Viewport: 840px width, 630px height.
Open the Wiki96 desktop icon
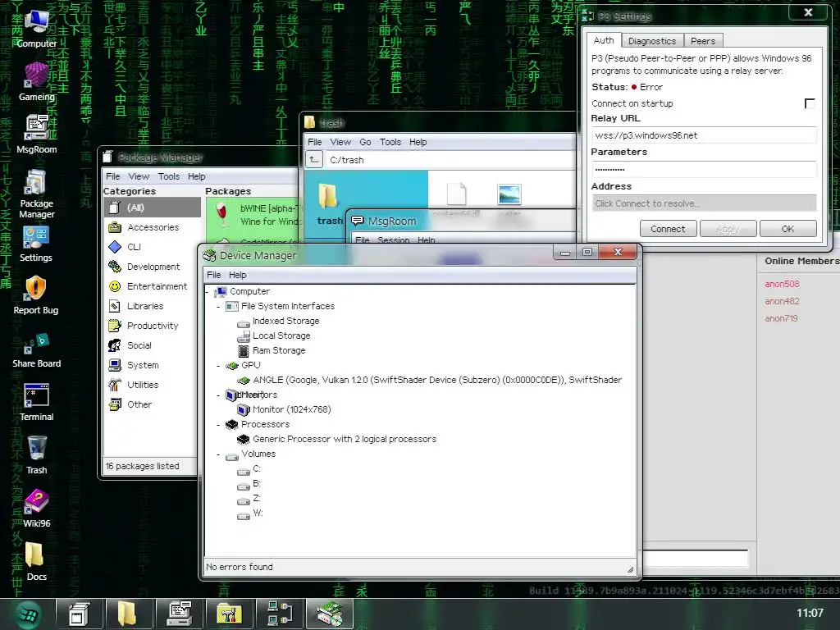[x=36, y=508]
